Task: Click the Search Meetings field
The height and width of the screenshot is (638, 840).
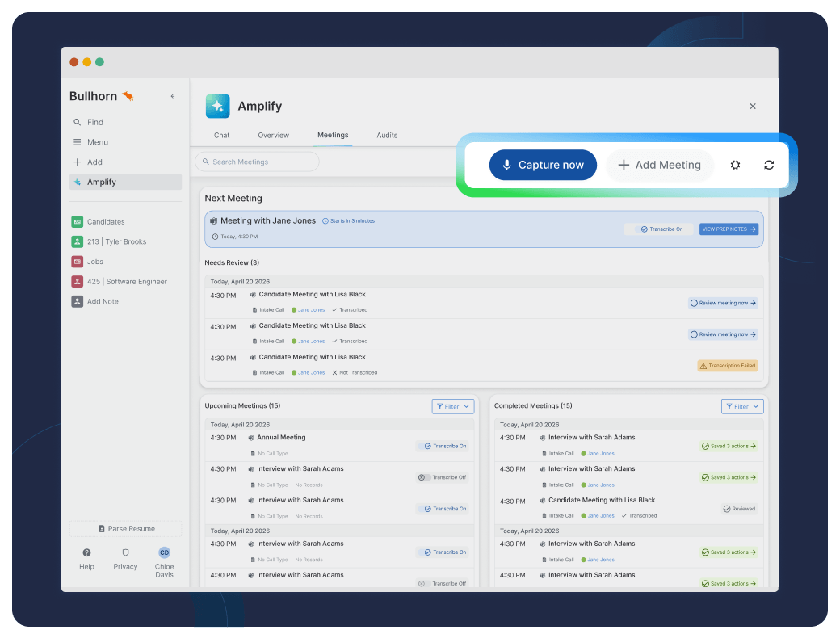Action: [257, 162]
